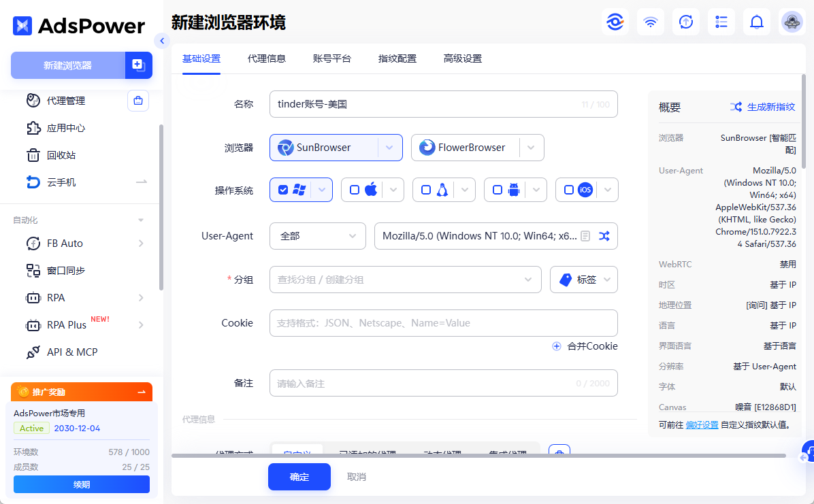Expand the Windows version dropdown arrow
Viewport: 814px width, 504px height.
[x=322, y=190]
